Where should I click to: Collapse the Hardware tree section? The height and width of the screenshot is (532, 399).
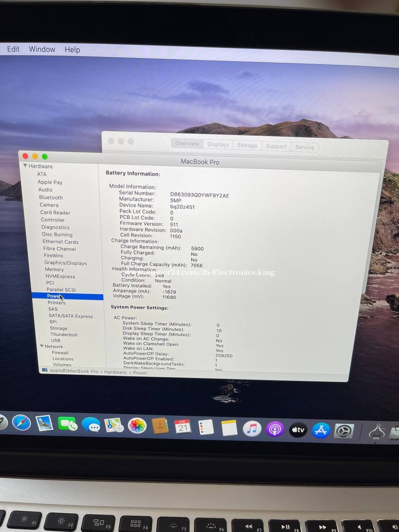click(x=25, y=165)
